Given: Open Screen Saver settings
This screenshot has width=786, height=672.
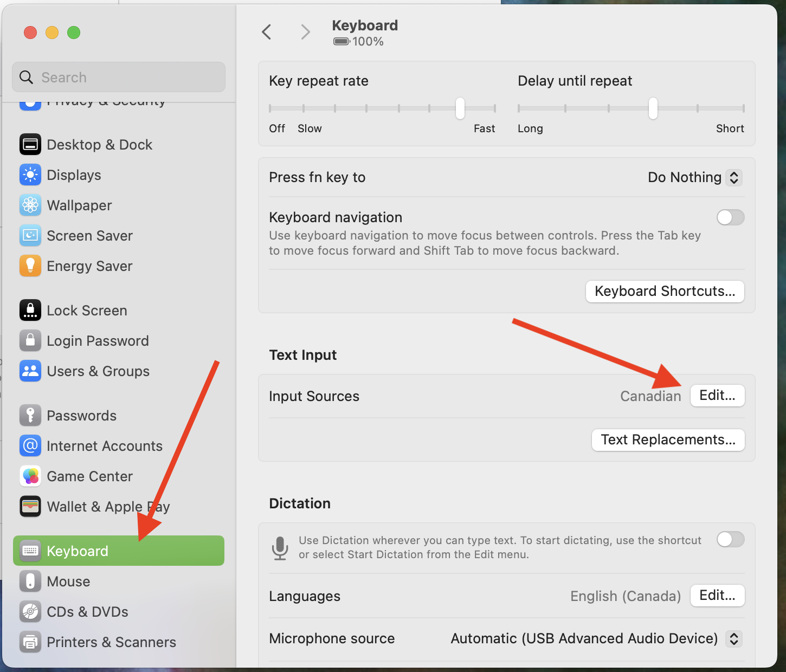Looking at the screenshot, I should point(30,235).
